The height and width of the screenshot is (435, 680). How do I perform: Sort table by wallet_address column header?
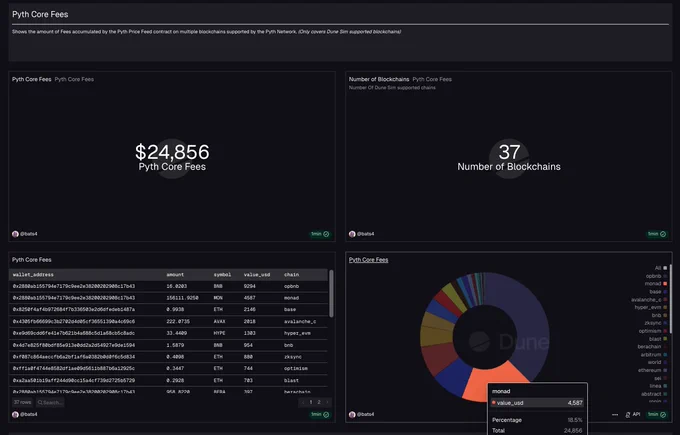tap(33, 275)
